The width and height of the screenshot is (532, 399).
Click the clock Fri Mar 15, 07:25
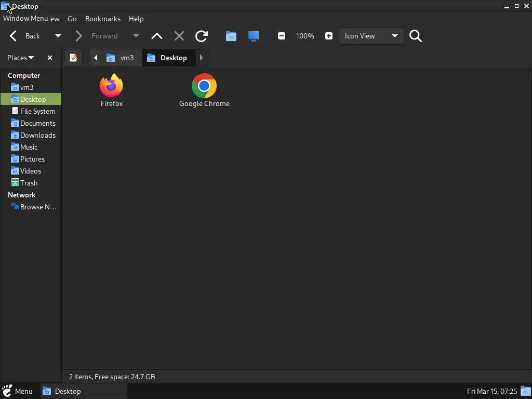tap(491, 391)
